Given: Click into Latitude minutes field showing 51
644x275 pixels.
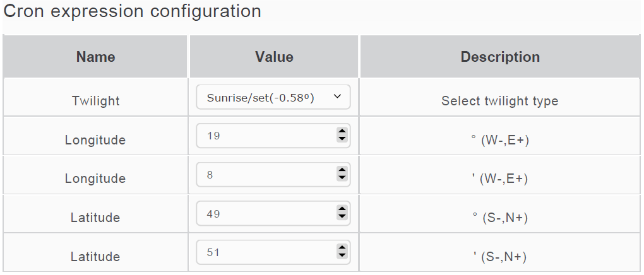Looking at the screenshot, I should (265, 253).
